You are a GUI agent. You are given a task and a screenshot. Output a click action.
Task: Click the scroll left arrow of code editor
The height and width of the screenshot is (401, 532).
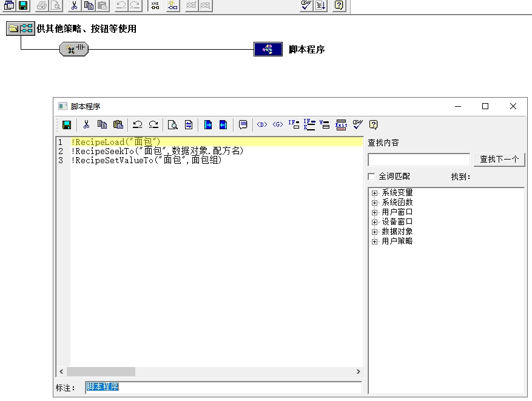pos(61,371)
